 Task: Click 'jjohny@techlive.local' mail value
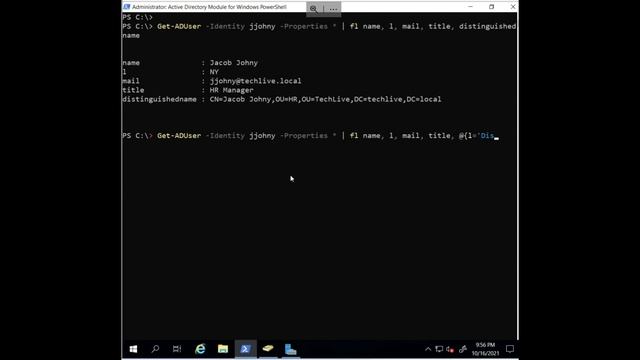pyautogui.click(x=256, y=81)
